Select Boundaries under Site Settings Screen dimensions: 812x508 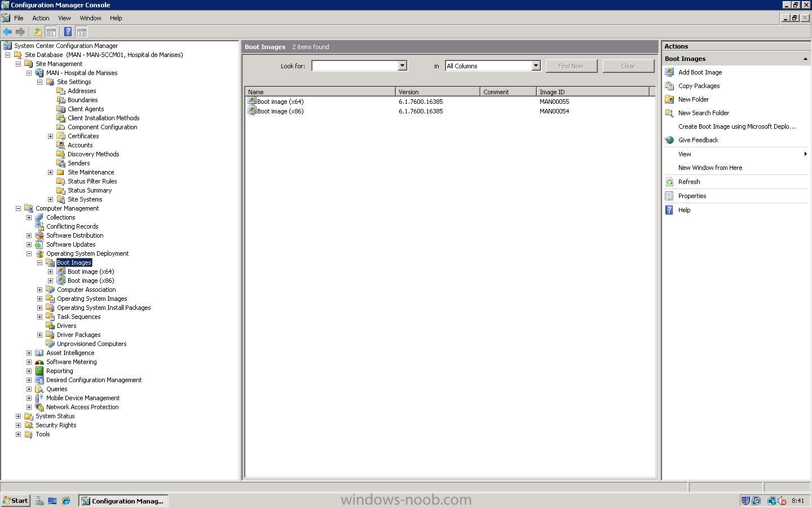82,100
